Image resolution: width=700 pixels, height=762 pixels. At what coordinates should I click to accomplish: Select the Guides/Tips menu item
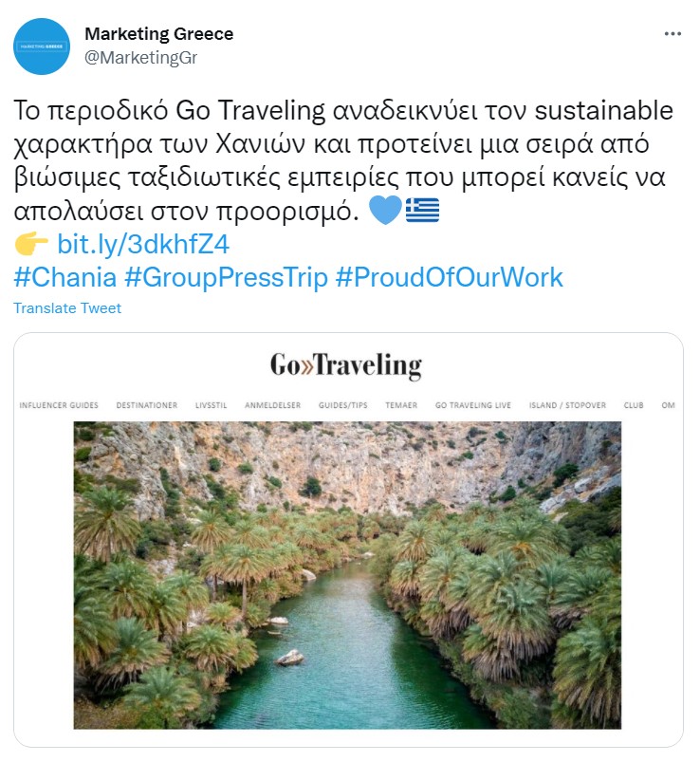(x=342, y=405)
